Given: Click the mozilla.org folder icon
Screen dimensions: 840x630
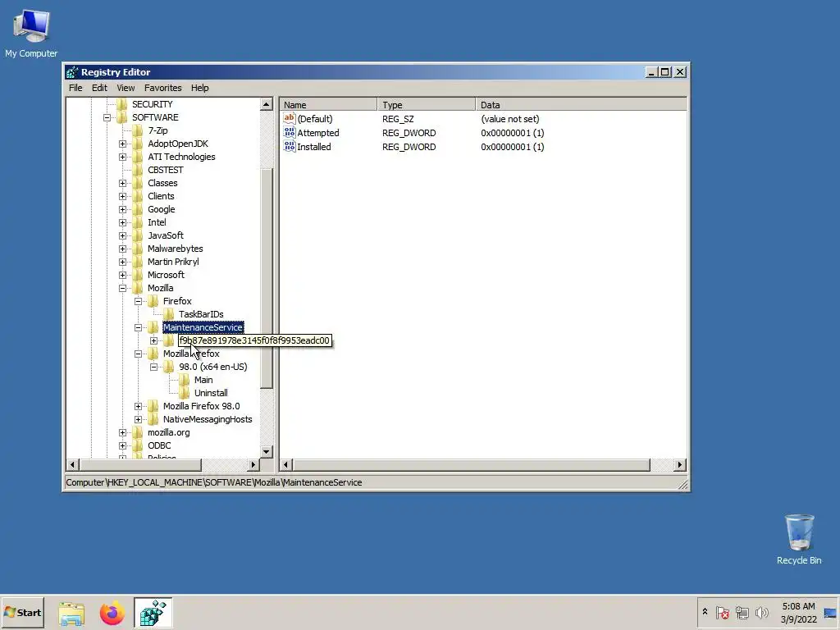Looking at the screenshot, I should [x=138, y=432].
